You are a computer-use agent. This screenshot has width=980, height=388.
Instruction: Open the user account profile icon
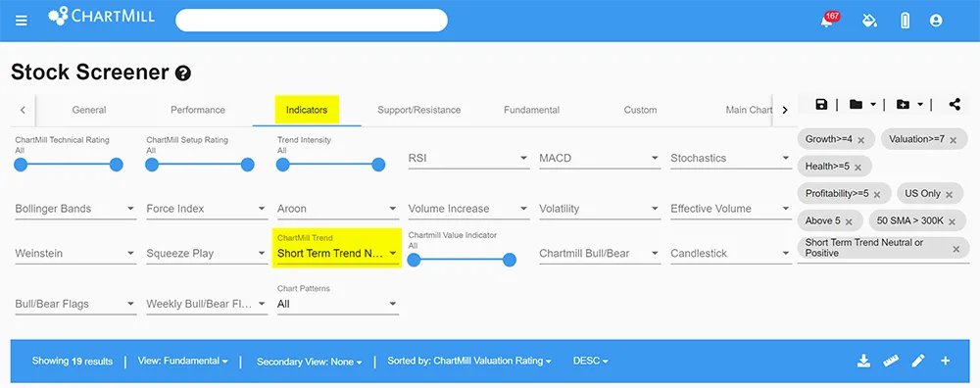pyautogui.click(x=936, y=21)
